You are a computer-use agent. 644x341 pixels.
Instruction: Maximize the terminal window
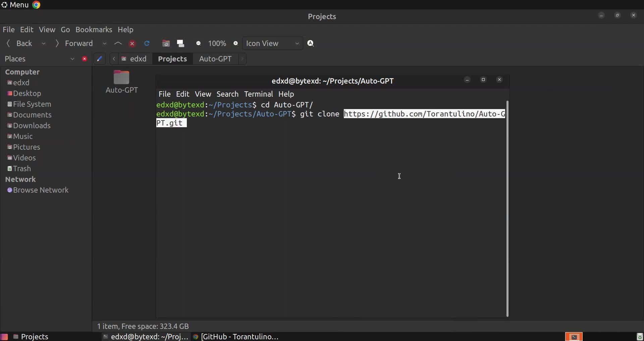(483, 80)
